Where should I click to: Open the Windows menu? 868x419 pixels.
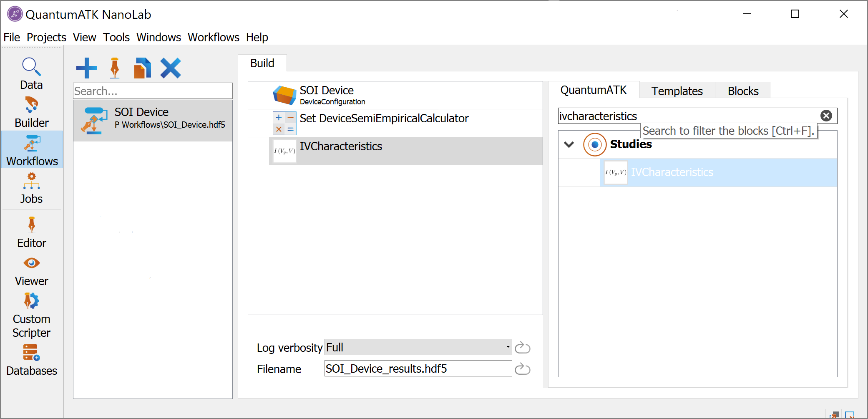click(159, 37)
